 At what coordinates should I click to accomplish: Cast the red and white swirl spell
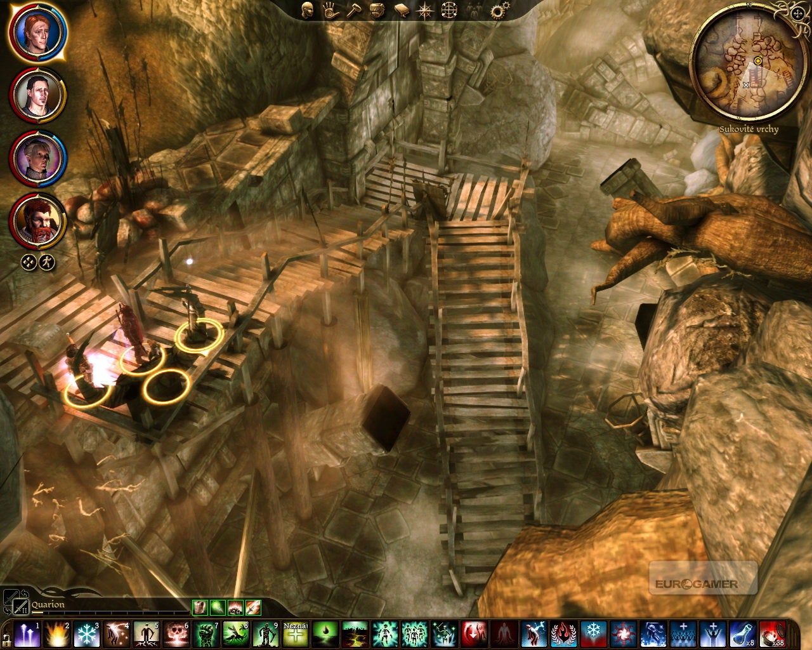[x=624, y=634]
